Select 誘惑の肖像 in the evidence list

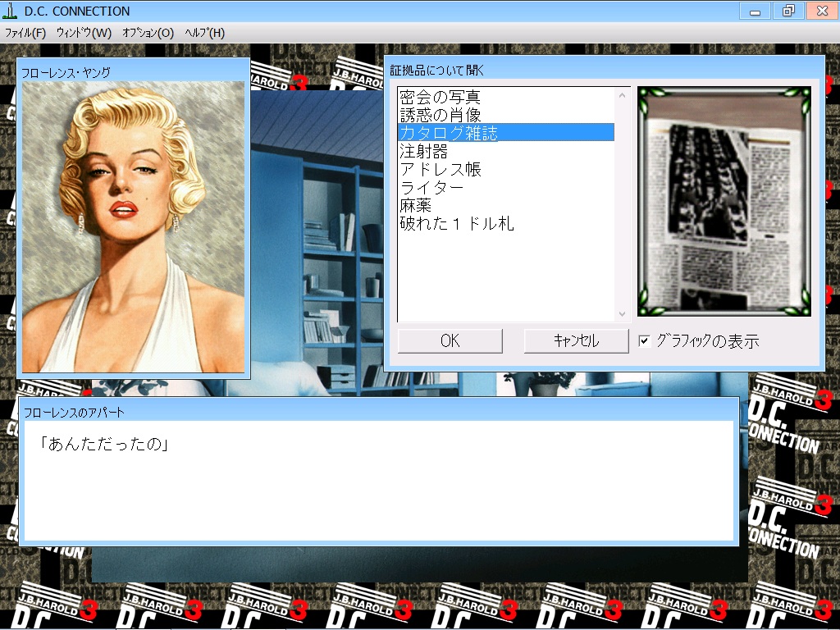tap(505, 115)
